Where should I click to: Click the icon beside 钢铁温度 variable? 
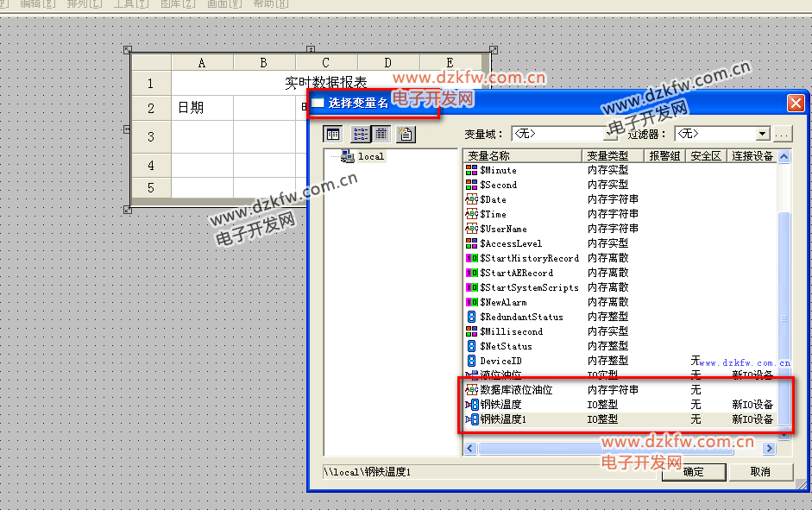click(x=471, y=404)
